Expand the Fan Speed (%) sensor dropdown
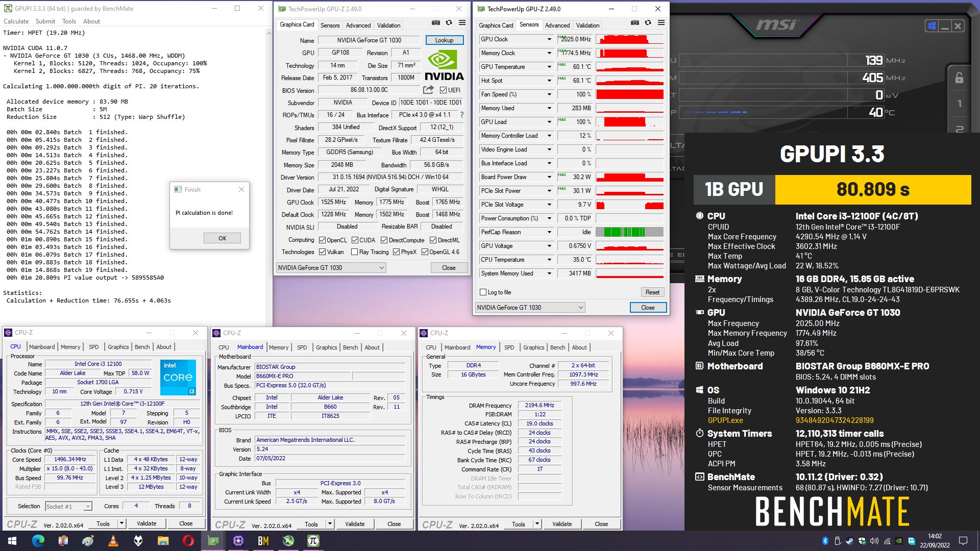The image size is (980, 551). pos(549,94)
